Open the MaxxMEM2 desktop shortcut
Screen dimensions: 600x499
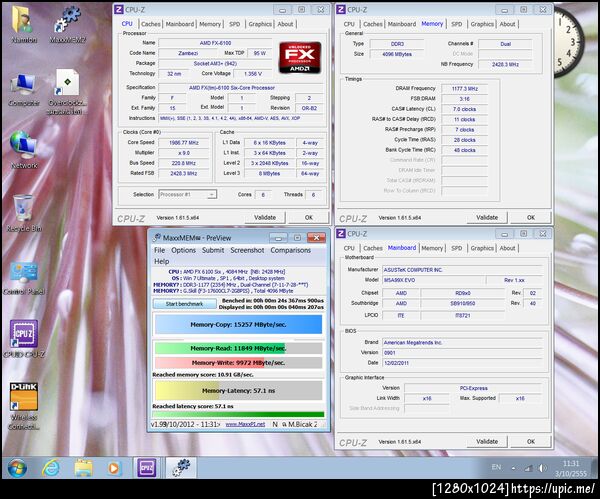point(67,24)
